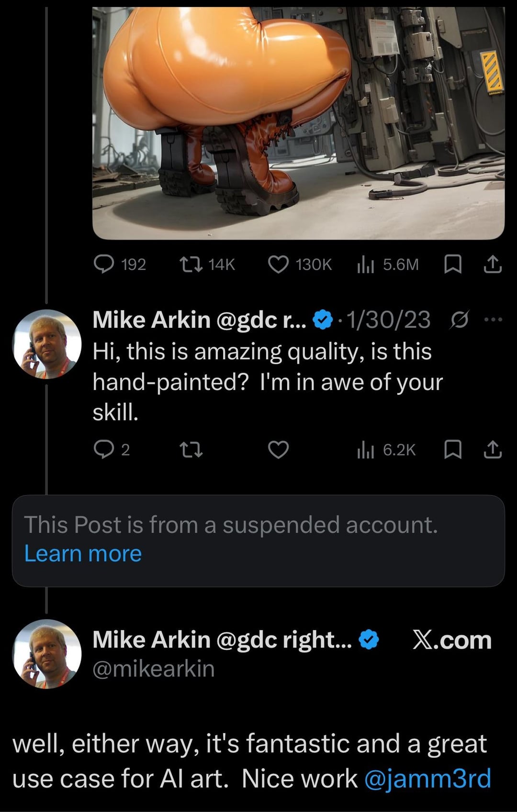
Task: Share Mike Arkin's "hand-painted?" reply
Action: [x=493, y=450]
